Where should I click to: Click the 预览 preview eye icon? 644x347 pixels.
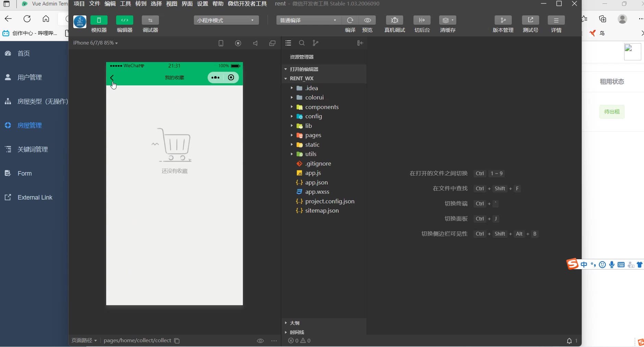[367, 20]
